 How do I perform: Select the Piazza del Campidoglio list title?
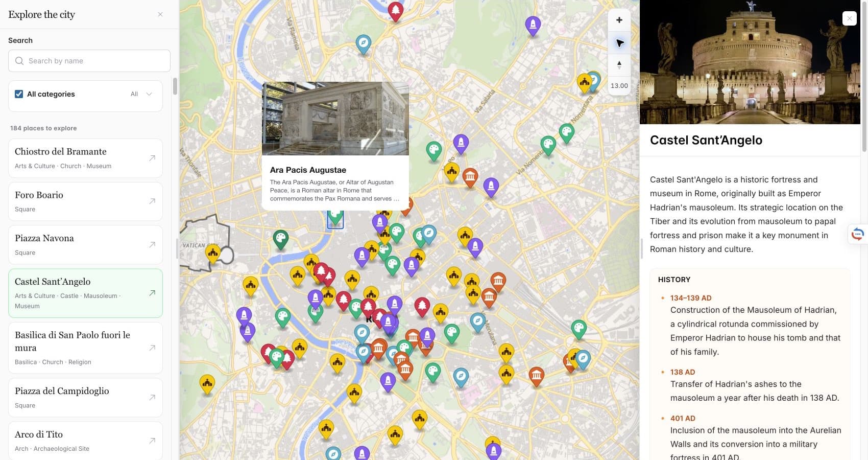(62, 391)
